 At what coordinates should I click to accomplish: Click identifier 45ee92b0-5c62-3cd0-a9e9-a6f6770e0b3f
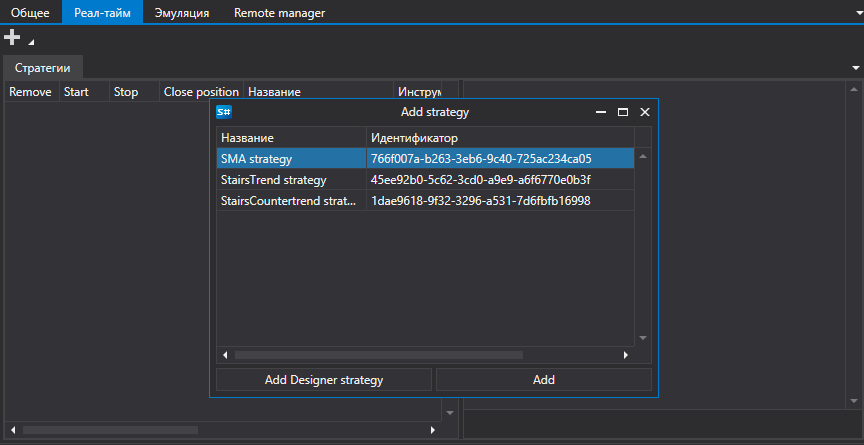(480, 180)
